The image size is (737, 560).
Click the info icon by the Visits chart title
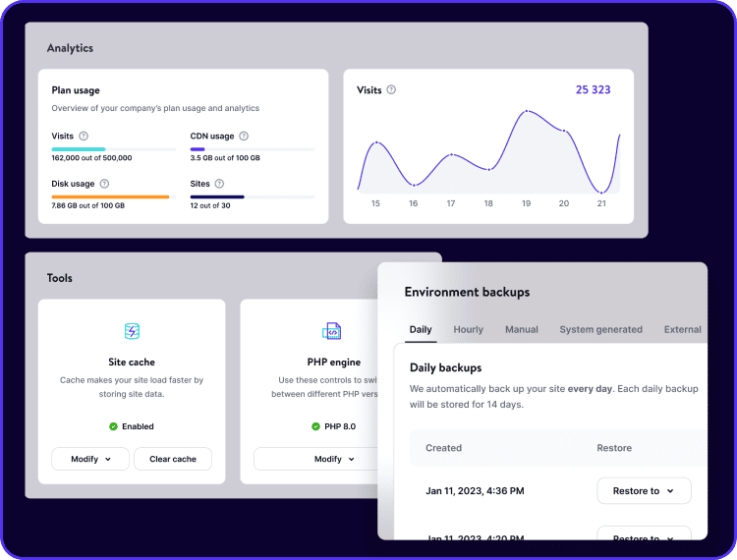click(391, 90)
